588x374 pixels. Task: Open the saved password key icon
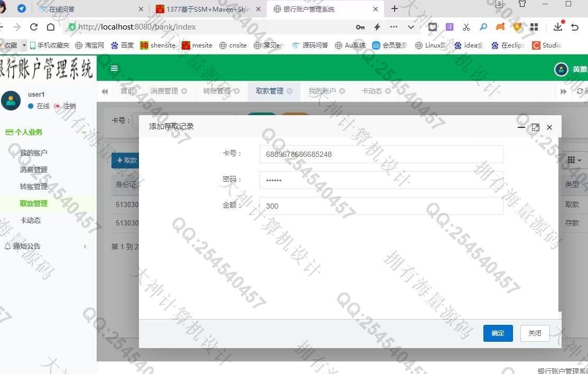(360, 27)
